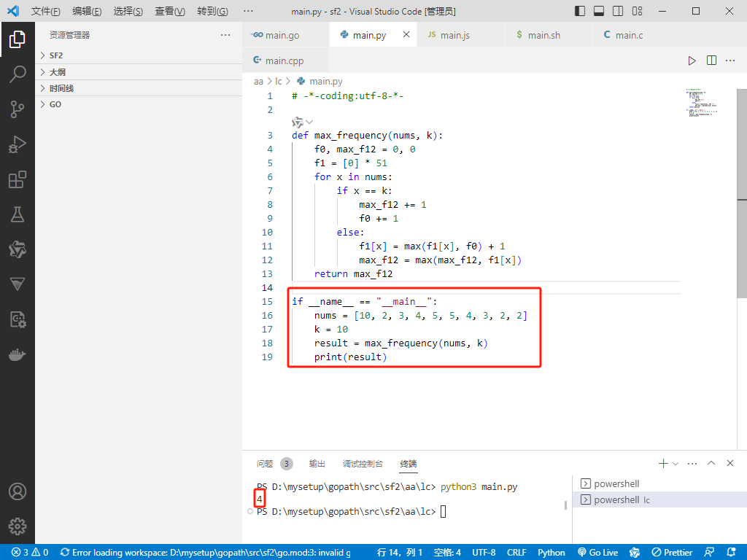747x560 pixels.
Task: Start Go Live server
Action: click(x=597, y=553)
